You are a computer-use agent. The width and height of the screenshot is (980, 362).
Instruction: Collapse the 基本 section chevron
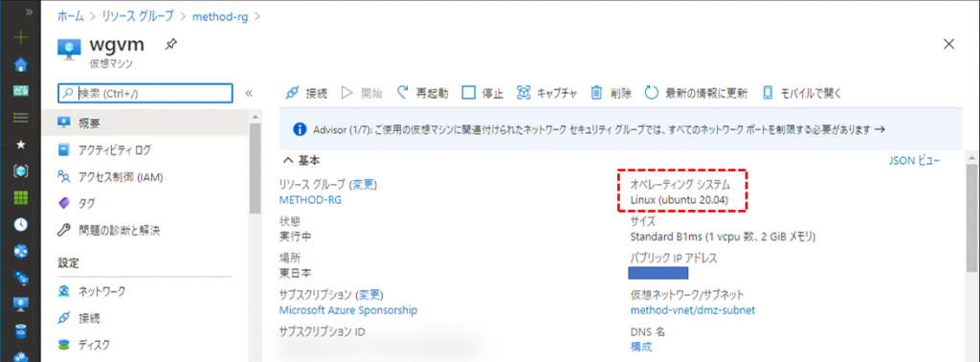point(288,161)
